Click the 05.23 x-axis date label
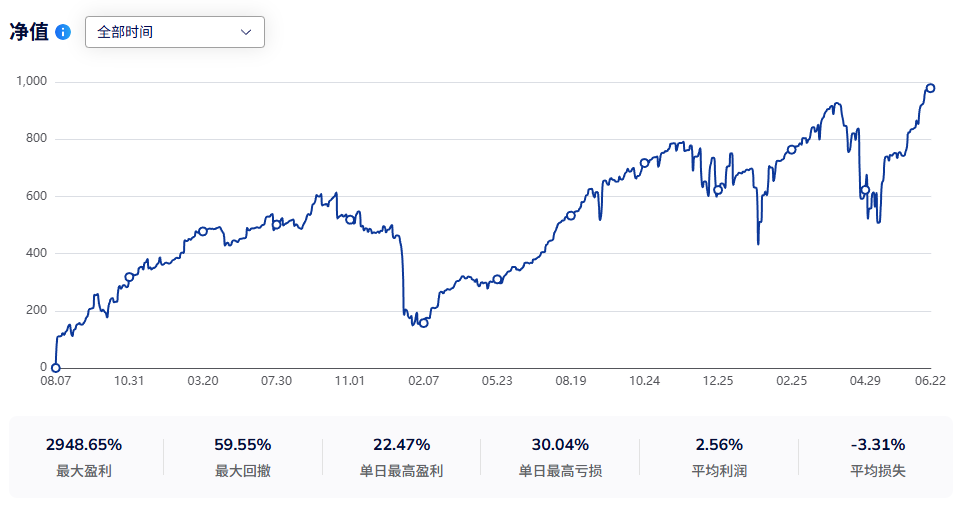The image size is (980, 520). point(498,381)
